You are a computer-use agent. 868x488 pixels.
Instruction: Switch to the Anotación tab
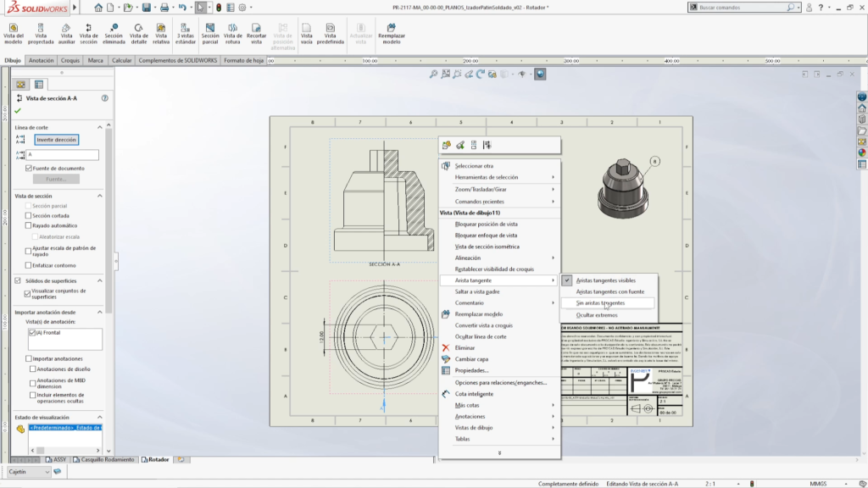(x=41, y=60)
